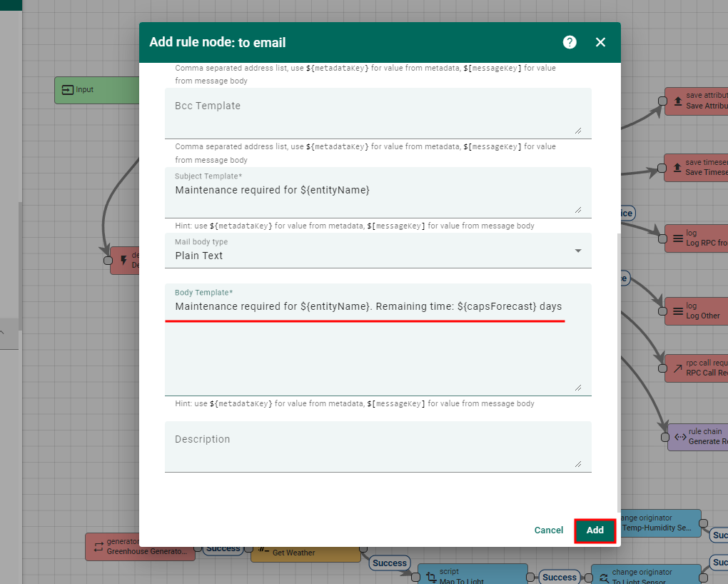The height and width of the screenshot is (584, 728).
Task: Open the Mail body type dropdown
Action: click(378, 251)
